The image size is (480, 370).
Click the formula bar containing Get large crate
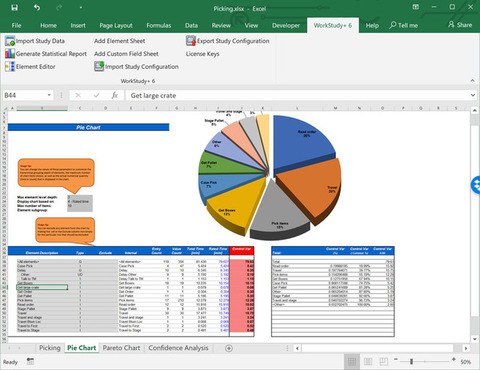coord(299,96)
